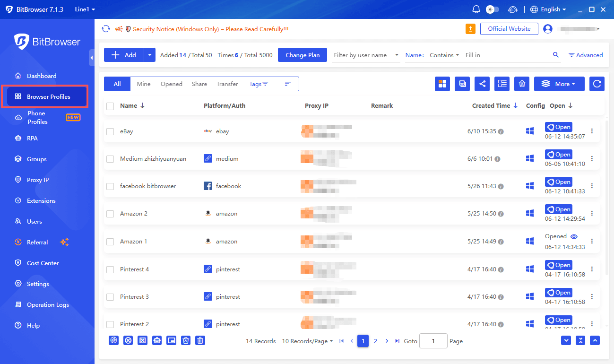The image size is (614, 364).
Task: Open the 10 Records/Page dropdown
Action: point(307,341)
